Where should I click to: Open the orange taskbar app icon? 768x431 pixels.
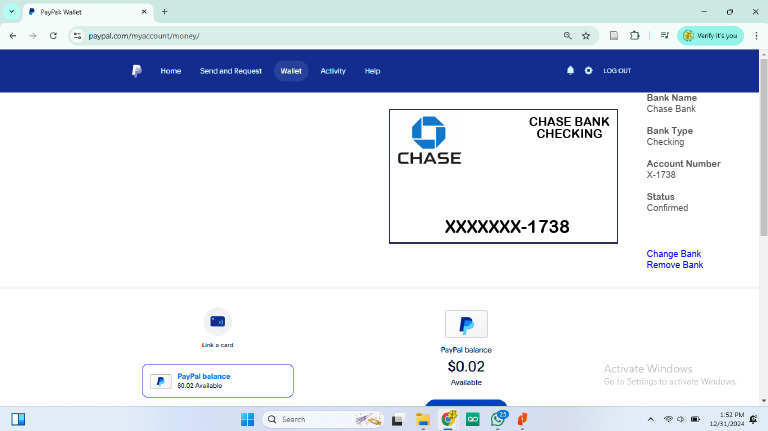(x=522, y=419)
